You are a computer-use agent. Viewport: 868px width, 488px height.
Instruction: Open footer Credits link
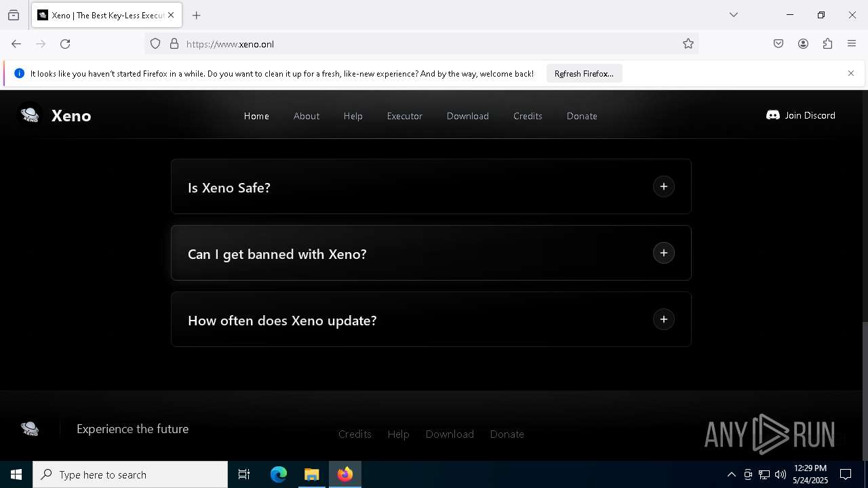click(x=355, y=434)
